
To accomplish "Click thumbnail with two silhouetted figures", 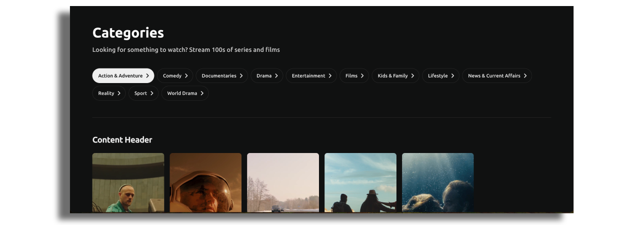I will point(360,183).
